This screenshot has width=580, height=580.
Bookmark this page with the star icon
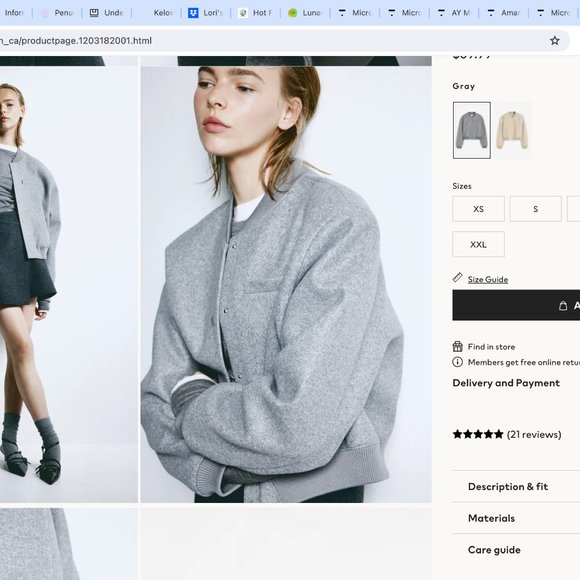(554, 41)
